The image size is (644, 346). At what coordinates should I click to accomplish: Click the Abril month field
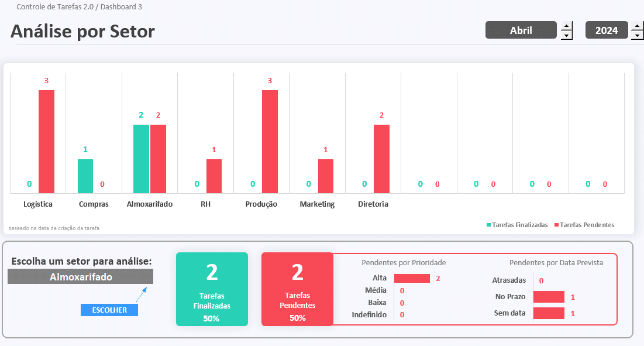tap(521, 30)
